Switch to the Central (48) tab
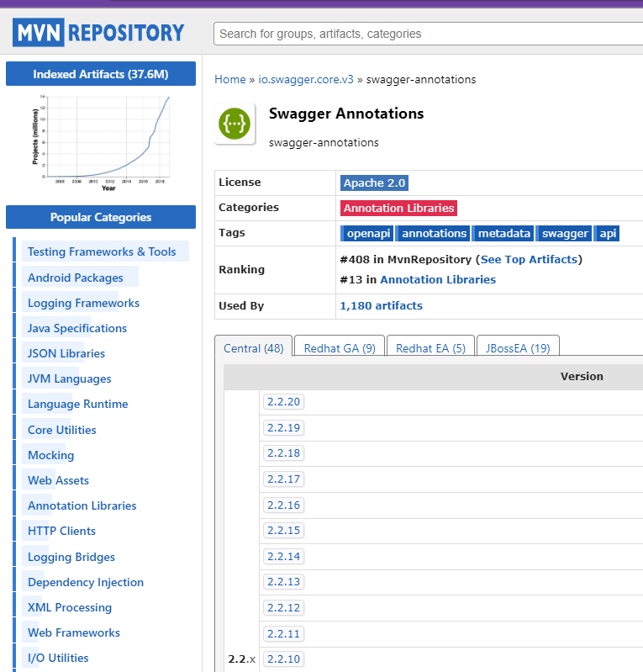This screenshot has width=643, height=672. point(253,348)
